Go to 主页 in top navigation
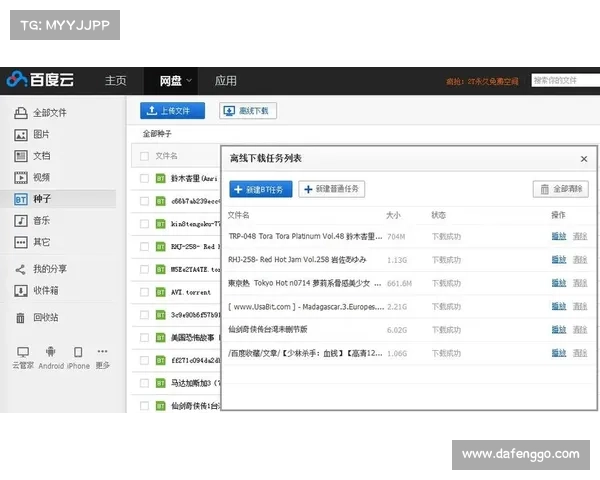Screen dimensions: 600x480 pos(116,81)
